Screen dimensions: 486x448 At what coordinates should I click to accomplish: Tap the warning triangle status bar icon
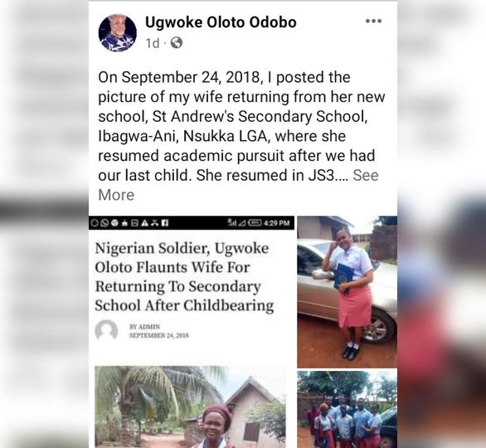click(x=144, y=223)
